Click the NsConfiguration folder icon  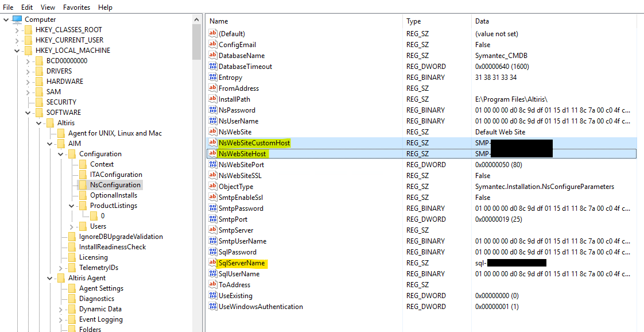83,185
